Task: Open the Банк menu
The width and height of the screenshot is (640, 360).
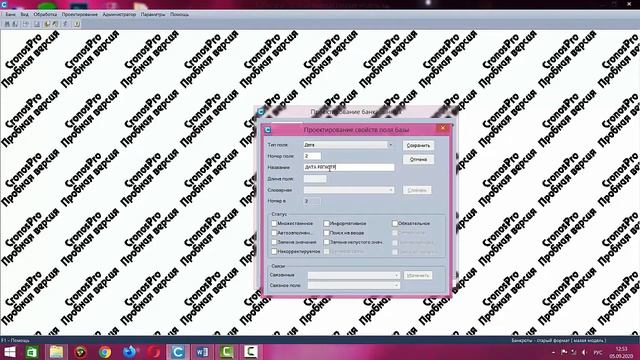Action: tap(10, 14)
